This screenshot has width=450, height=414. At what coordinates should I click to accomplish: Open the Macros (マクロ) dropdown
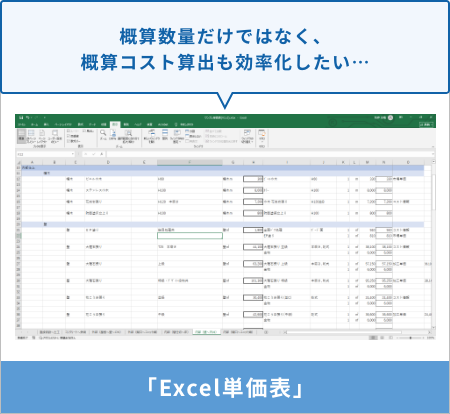[x=262, y=135]
